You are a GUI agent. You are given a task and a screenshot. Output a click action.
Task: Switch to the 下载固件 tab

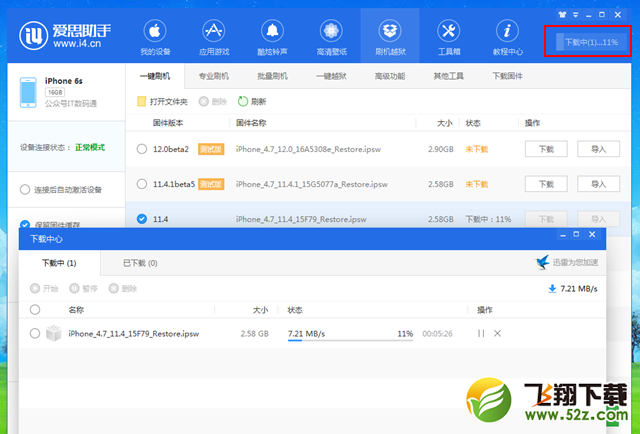pos(507,76)
